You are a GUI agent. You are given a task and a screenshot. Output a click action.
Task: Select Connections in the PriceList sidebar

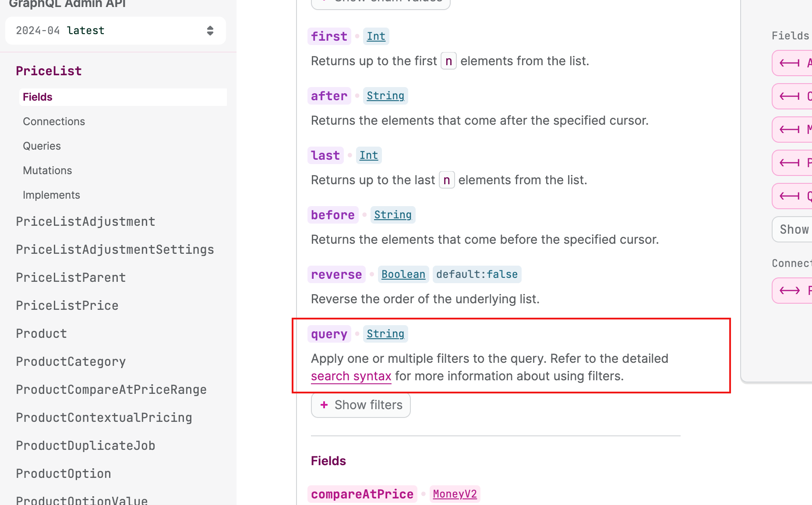tap(54, 121)
